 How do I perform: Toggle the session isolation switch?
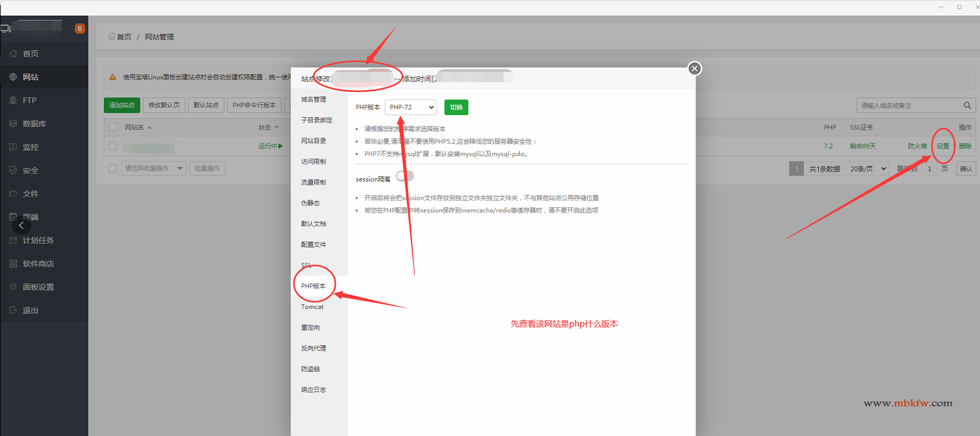405,176
